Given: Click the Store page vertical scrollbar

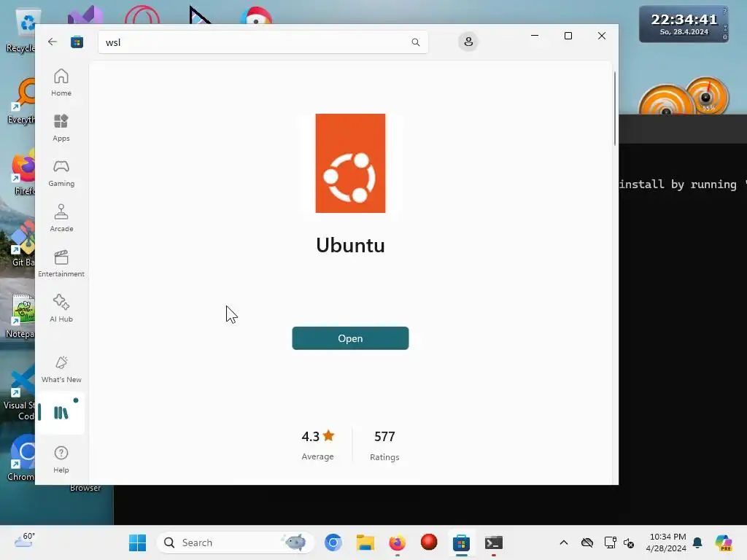Looking at the screenshot, I should coord(614,109).
